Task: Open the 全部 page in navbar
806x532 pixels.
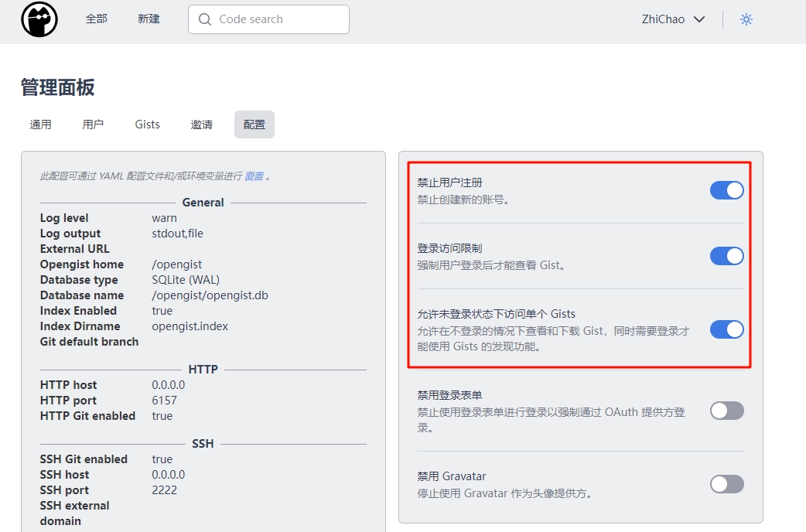Action: click(x=96, y=19)
